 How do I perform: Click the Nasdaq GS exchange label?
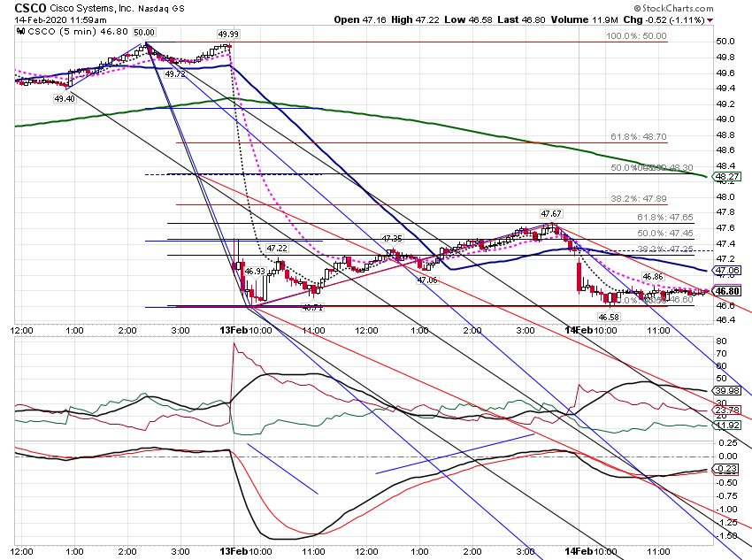[x=161, y=9]
